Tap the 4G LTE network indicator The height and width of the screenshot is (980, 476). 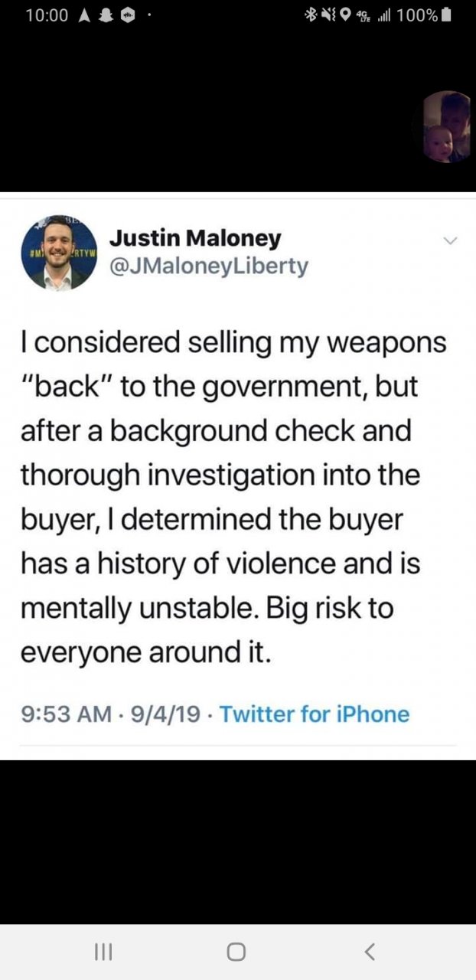(363, 15)
